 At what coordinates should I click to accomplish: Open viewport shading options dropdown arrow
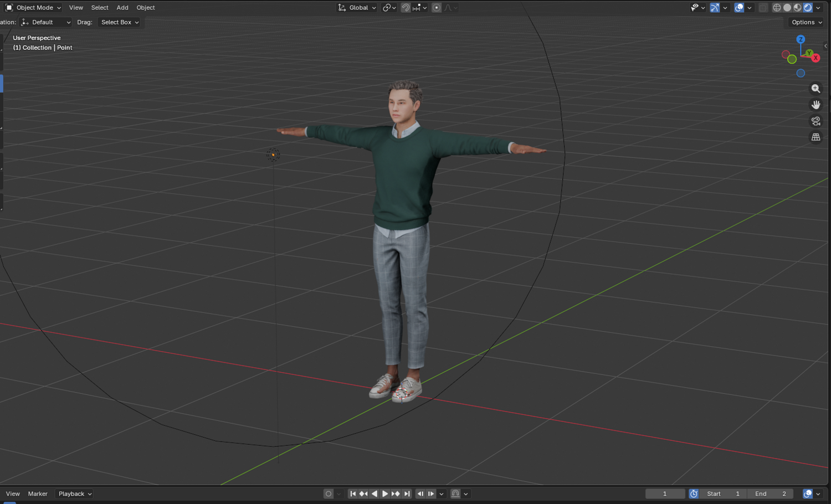click(x=818, y=8)
